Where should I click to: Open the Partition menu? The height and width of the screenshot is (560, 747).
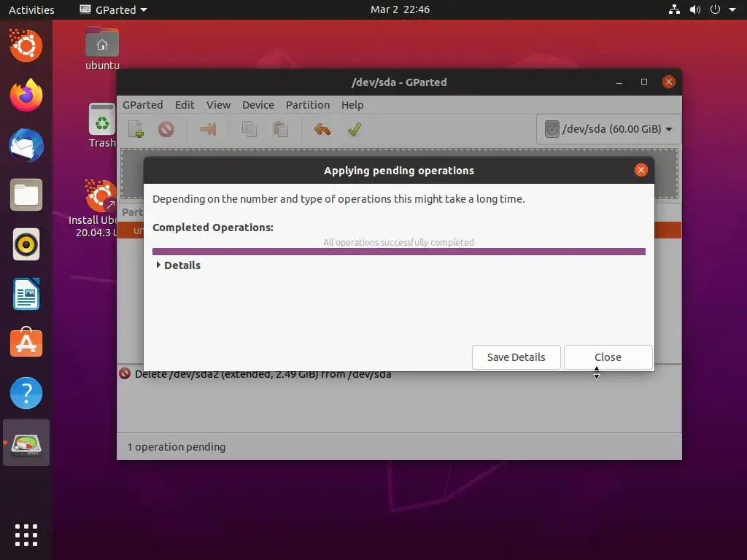pos(308,105)
